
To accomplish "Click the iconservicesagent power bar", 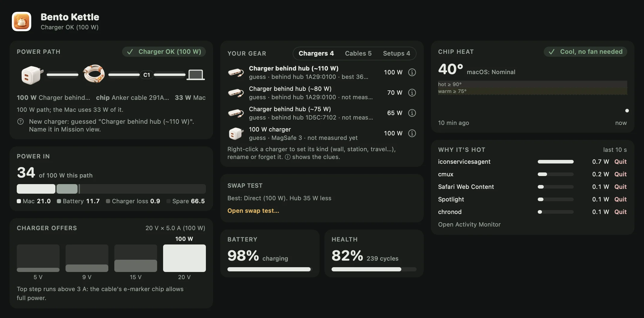I will click(x=555, y=162).
